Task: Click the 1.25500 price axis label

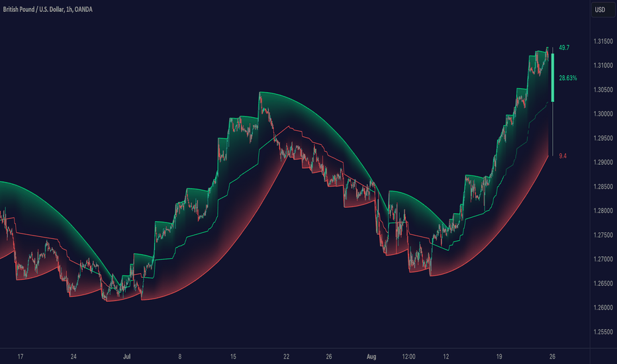Action: pyautogui.click(x=603, y=332)
